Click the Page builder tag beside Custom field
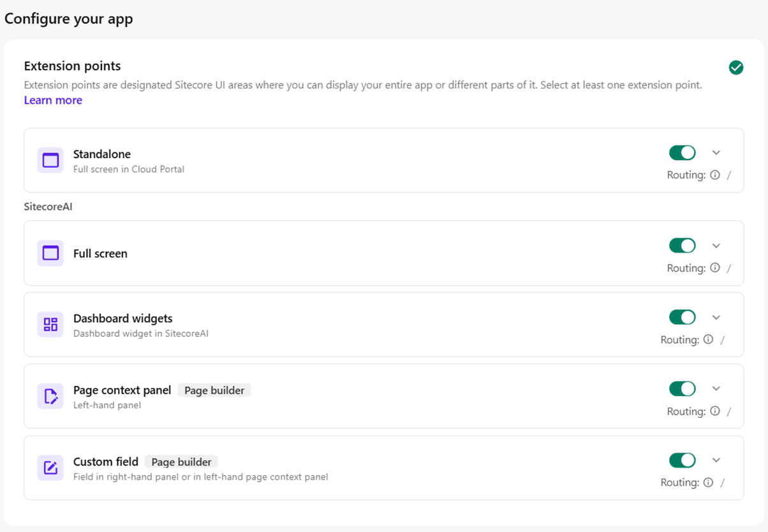The height and width of the screenshot is (532, 768). point(181,462)
